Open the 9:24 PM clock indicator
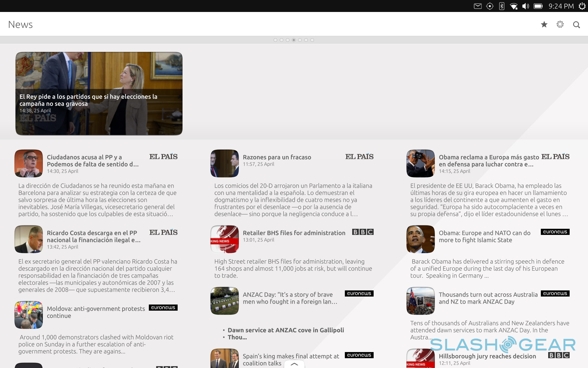The height and width of the screenshot is (368, 588). 561,6
